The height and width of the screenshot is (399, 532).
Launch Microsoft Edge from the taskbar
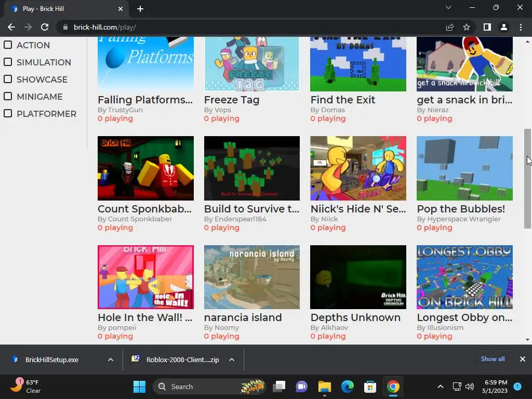(x=347, y=387)
